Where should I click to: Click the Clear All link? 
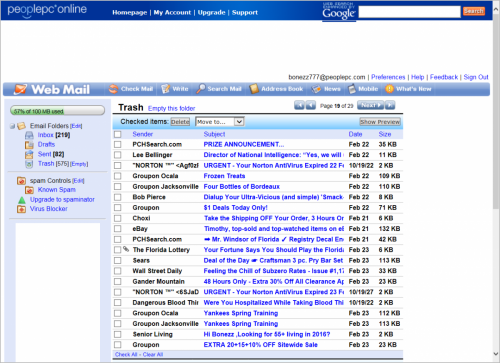[153, 355]
